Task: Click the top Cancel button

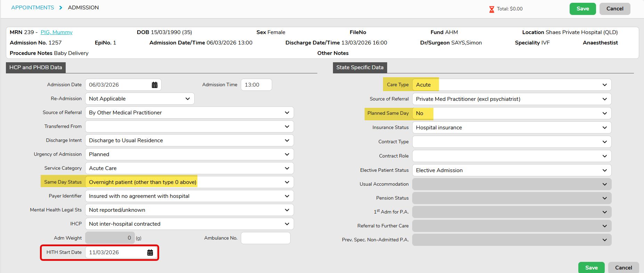Action: pyautogui.click(x=614, y=9)
